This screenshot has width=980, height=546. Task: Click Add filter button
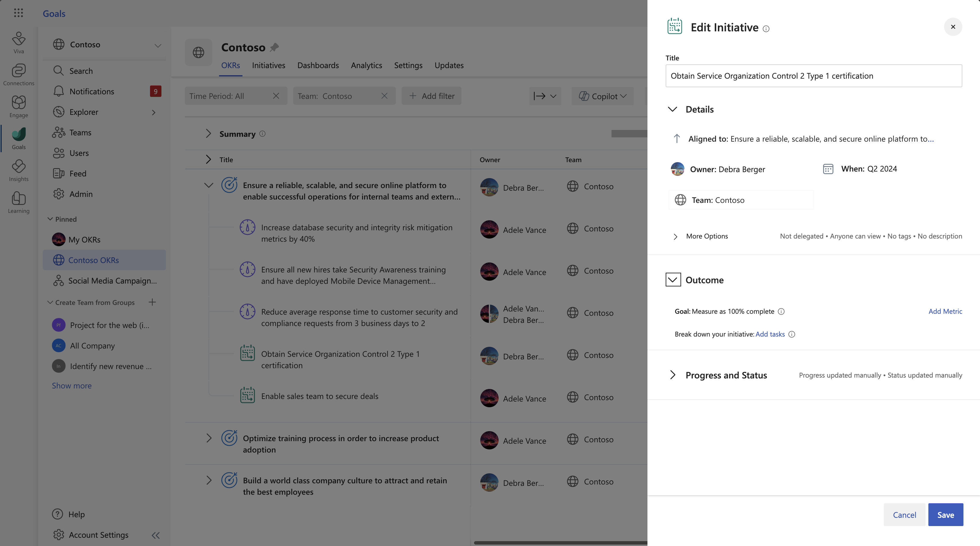coord(432,96)
